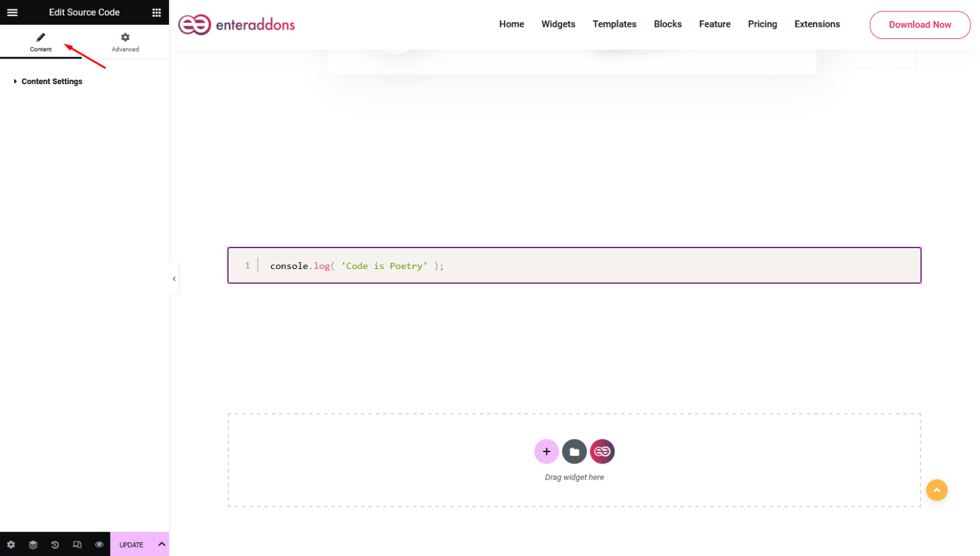Expand the Content Settings section
This screenshot has height=556, width=980.
tap(51, 81)
